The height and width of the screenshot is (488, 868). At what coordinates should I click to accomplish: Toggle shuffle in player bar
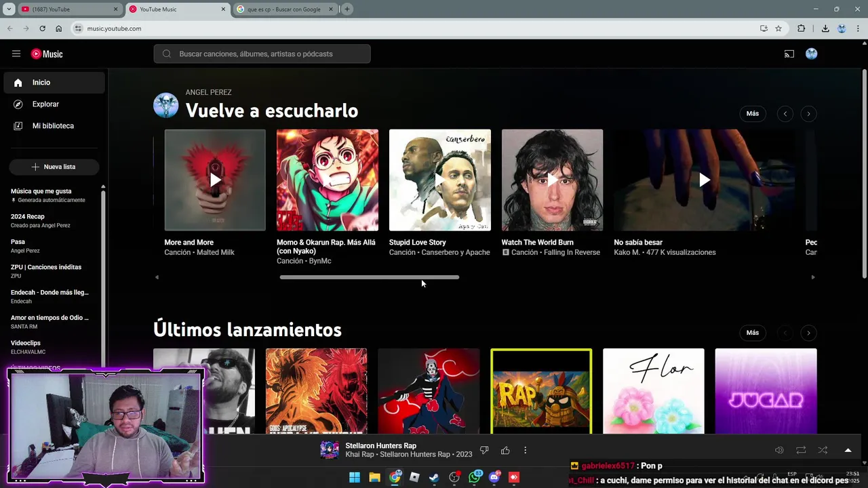click(x=823, y=450)
